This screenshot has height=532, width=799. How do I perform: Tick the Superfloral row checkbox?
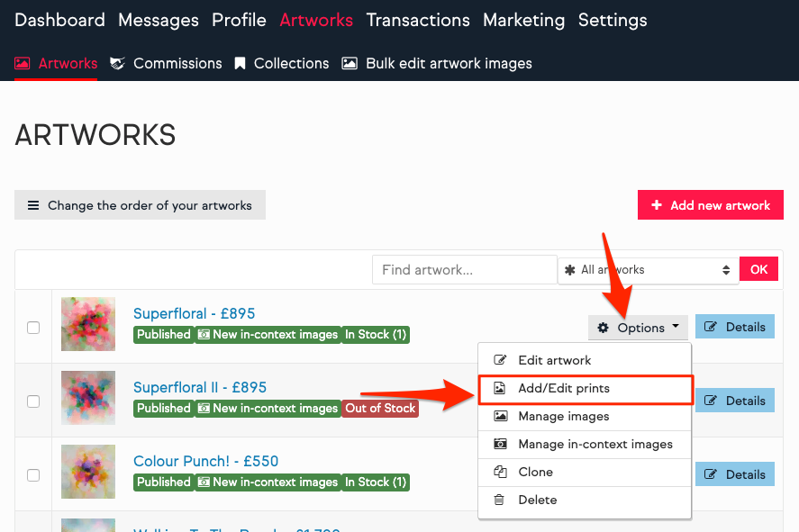pos(33,328)
